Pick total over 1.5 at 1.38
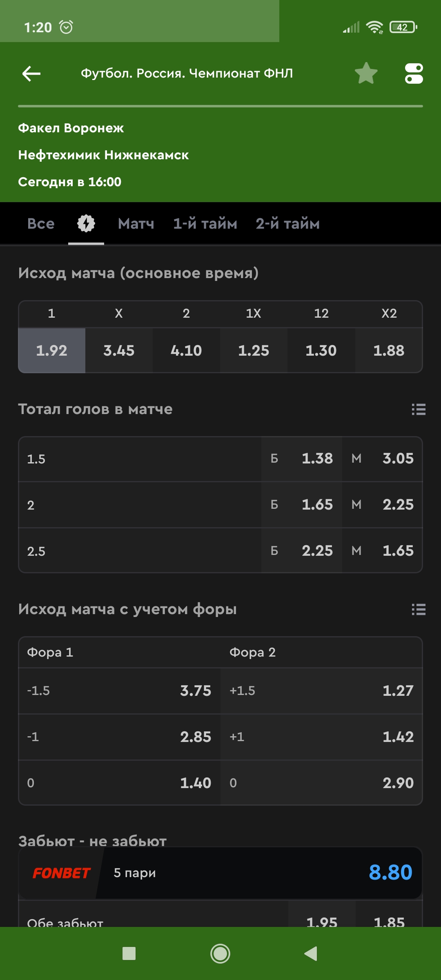 302,459
